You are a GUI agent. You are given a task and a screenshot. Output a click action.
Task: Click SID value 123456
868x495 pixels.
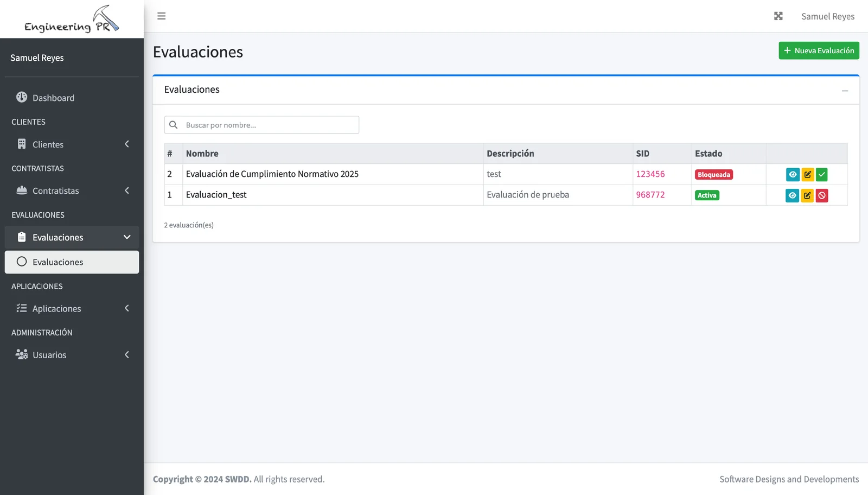(x=650, y=174)
